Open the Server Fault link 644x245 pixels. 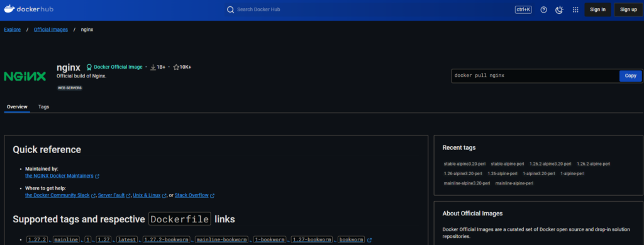111,196
